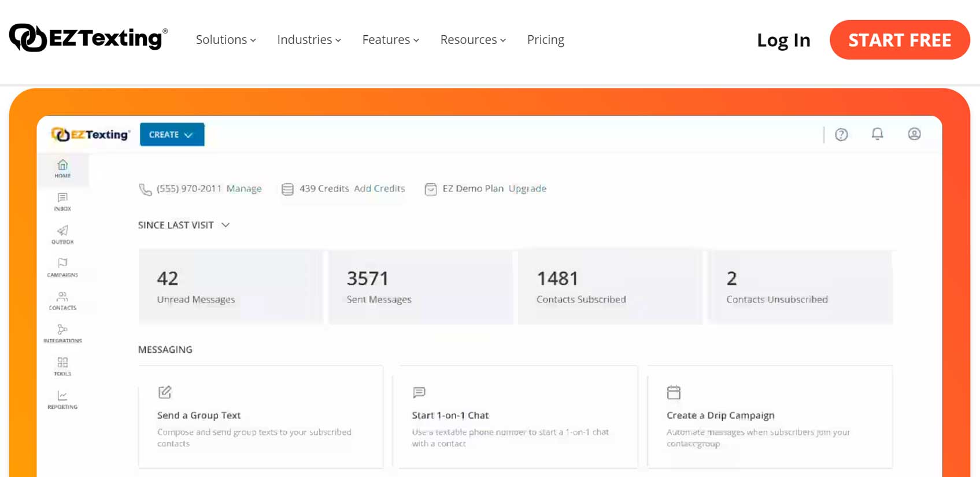This screenshot has height=477, width=980.
Task: Click the Manage phone number link
Action: coord(244,188)
